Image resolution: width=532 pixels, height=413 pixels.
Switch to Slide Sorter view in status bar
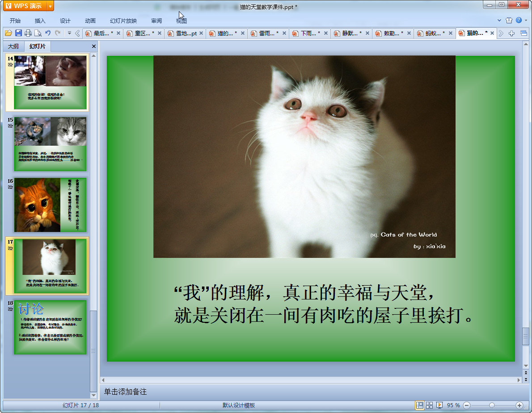point(429,405)
